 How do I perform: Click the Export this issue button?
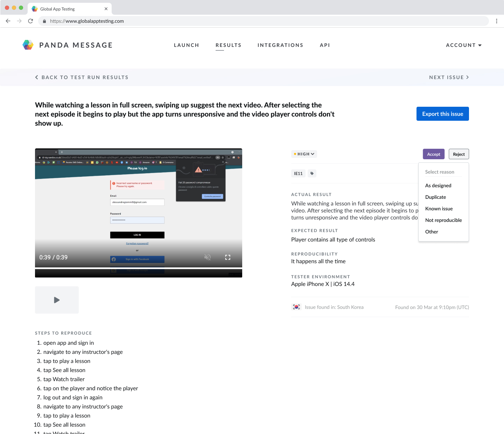(x=443, y=114)
